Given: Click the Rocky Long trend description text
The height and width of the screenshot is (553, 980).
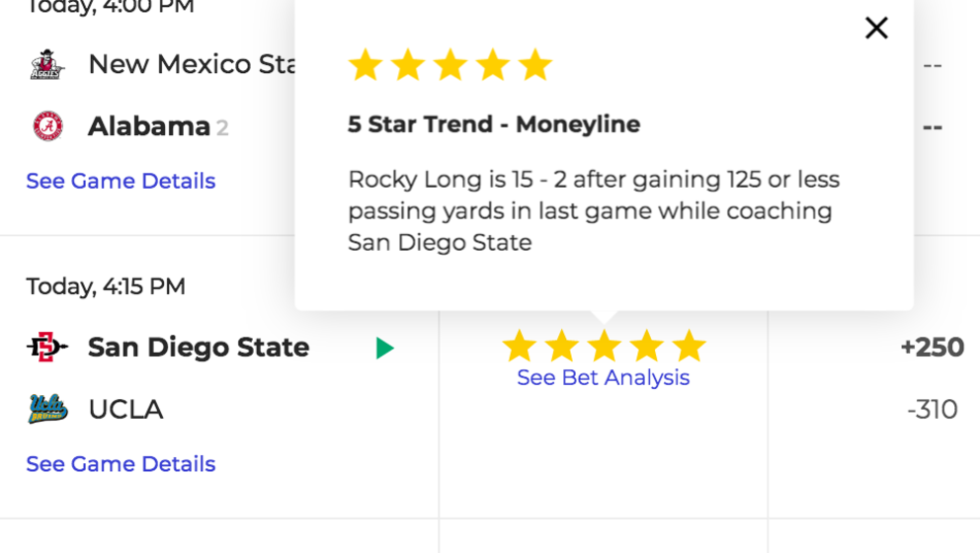Looking at the screenshot, I should (x=594, y=210).
